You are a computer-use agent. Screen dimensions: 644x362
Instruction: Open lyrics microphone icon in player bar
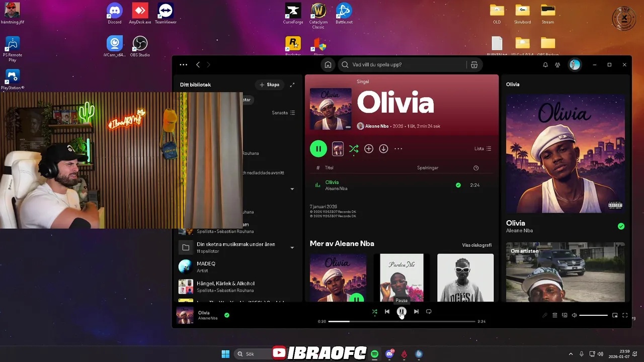[544, 315]
